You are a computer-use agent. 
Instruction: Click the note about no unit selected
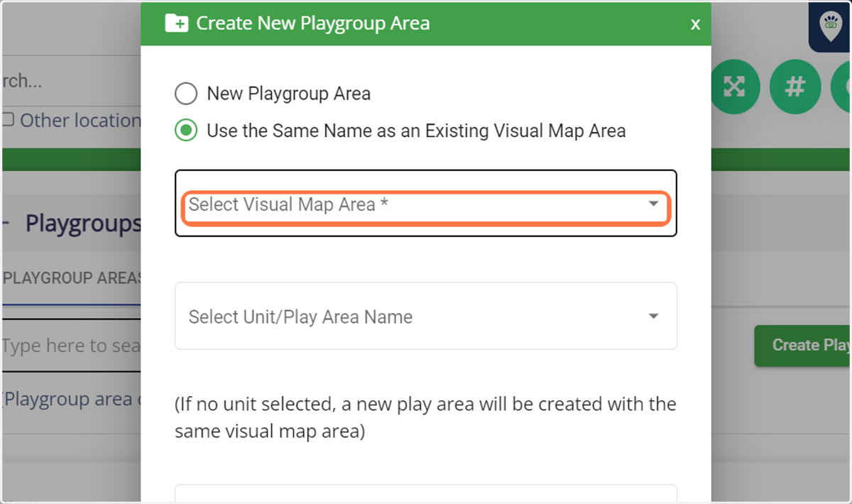click(x=425, y=417)
